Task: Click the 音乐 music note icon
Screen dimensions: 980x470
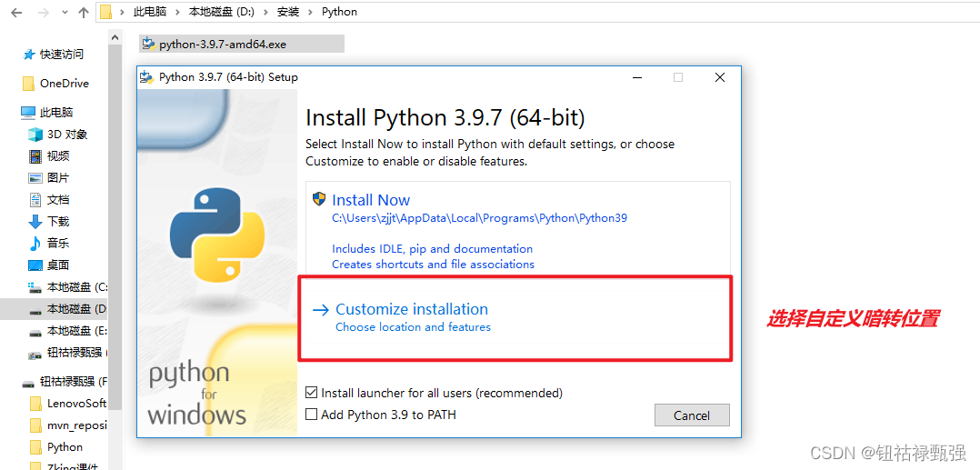Action: [35, 243]
